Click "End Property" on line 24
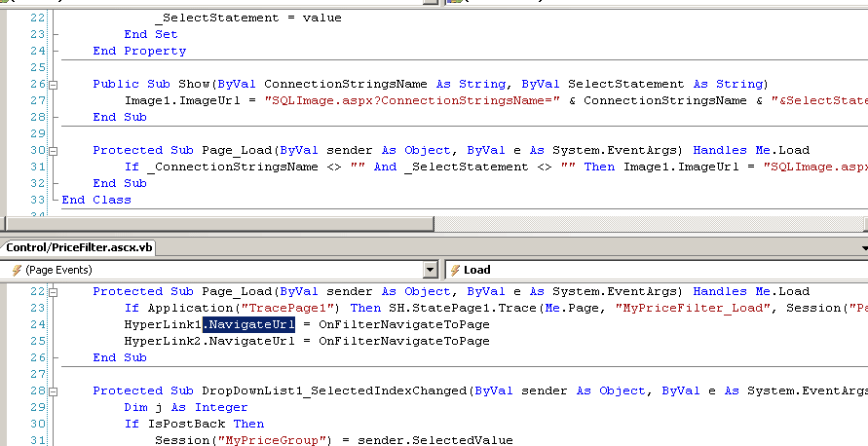The width and height of the screenshot is (868, 446). pos(139,51)
